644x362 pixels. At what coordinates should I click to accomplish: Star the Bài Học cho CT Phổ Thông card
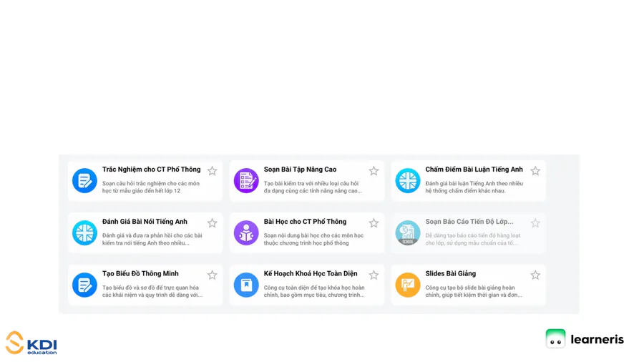374,223
